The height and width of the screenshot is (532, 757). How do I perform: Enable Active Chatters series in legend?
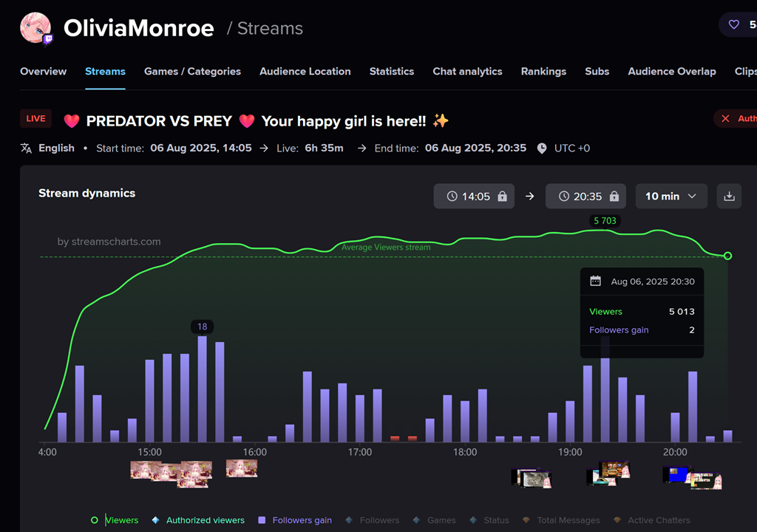pos(652,520)
